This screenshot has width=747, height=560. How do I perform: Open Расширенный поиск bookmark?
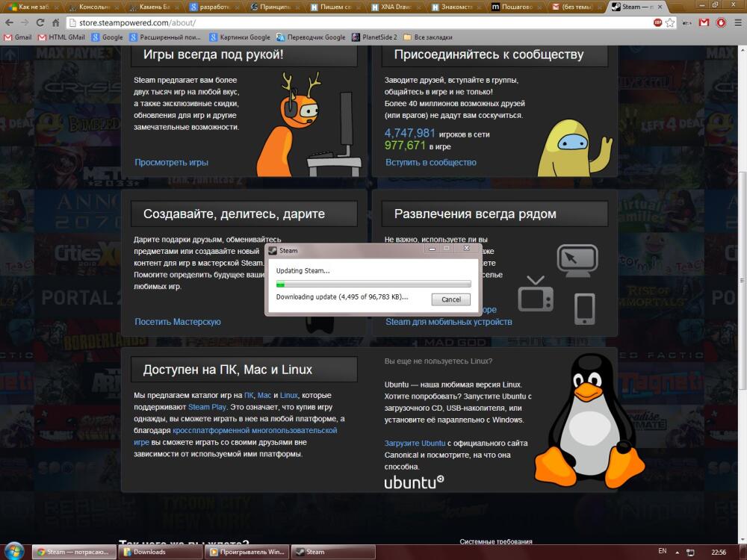pos(165,37)
